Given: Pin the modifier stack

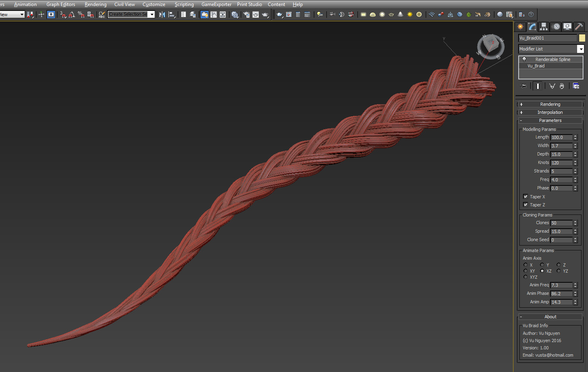Looking at the screenshot, I should [523, 86].
